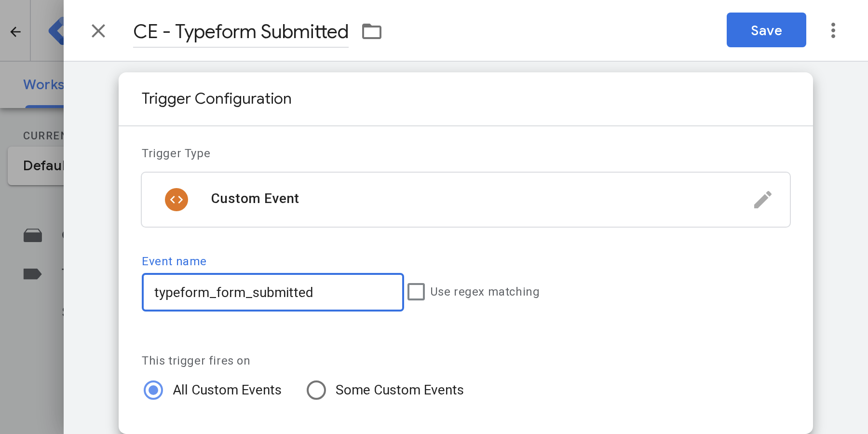Image resolution: width=868 pixels, height=434 pixels.
Task: Enable Use regex matching checkbox
Action: click(416, 292)
